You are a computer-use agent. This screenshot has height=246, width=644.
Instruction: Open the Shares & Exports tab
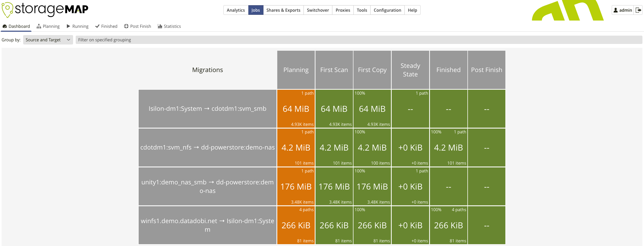point(283,10)
